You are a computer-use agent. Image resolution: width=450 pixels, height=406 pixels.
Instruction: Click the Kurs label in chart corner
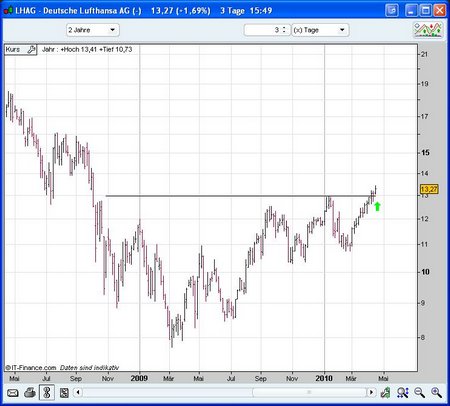13,50
